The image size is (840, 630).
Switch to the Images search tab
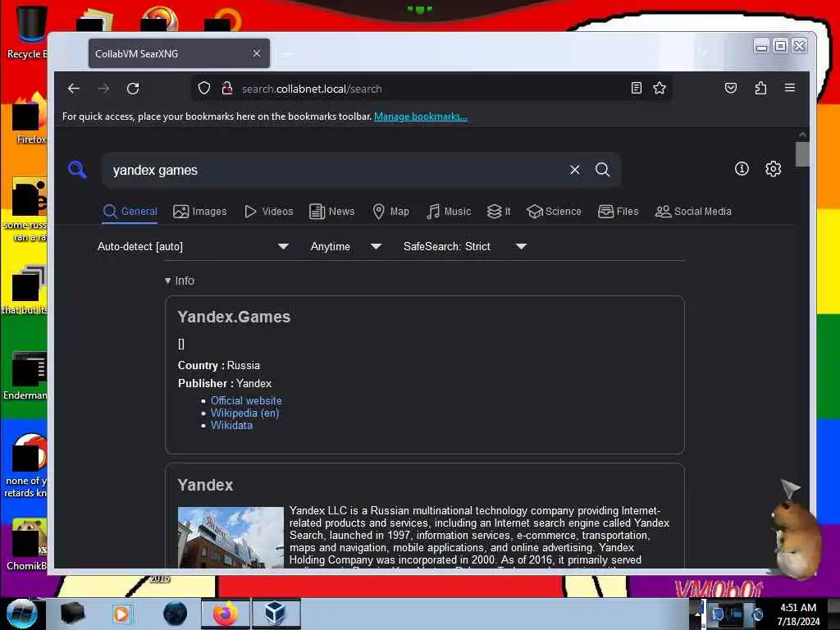[x=200, y=211]
